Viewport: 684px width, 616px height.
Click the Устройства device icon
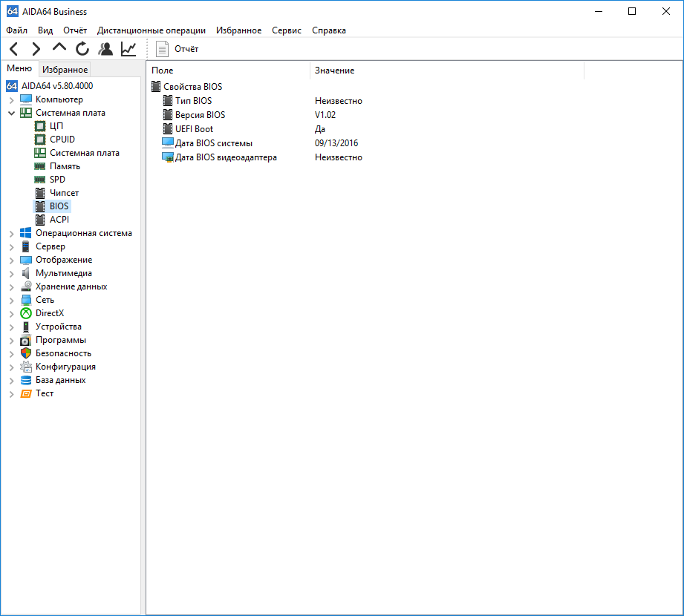click(x=26, y=327)
